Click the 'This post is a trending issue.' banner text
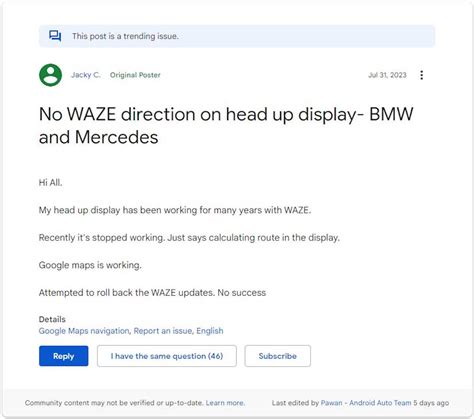This screenshot has width=474, height=419. pos(125,36)
